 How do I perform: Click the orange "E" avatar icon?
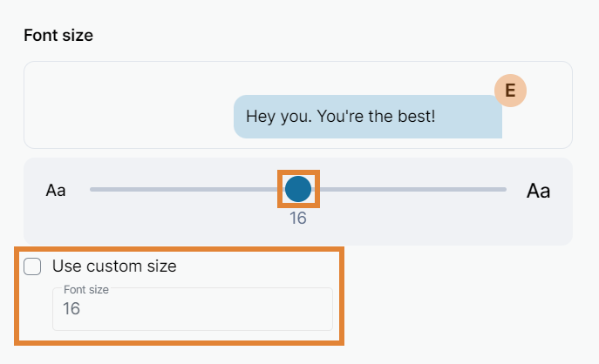(x=510, y=90)
